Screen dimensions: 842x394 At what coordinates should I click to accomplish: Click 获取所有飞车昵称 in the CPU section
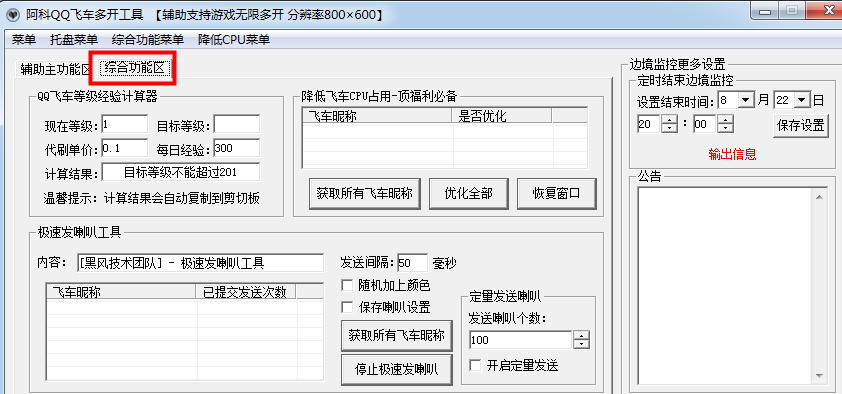tap(365, 193)
